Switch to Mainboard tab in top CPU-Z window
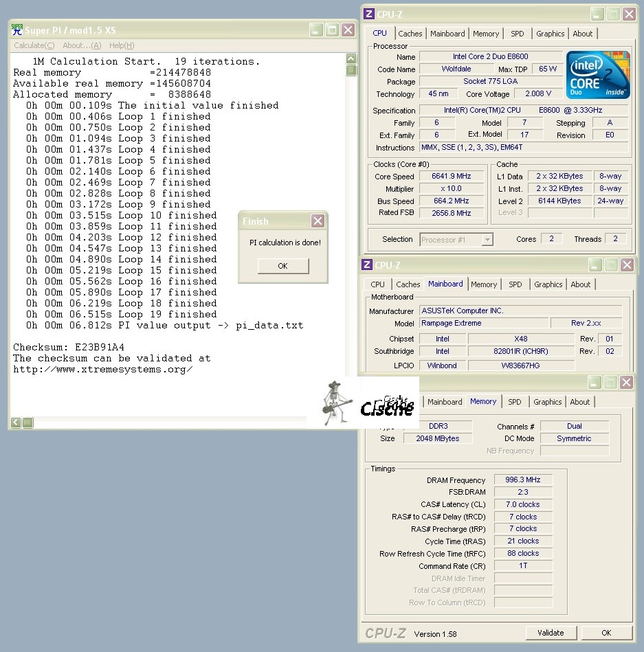The width and height of the screenshot is (644, 652). 447,34
